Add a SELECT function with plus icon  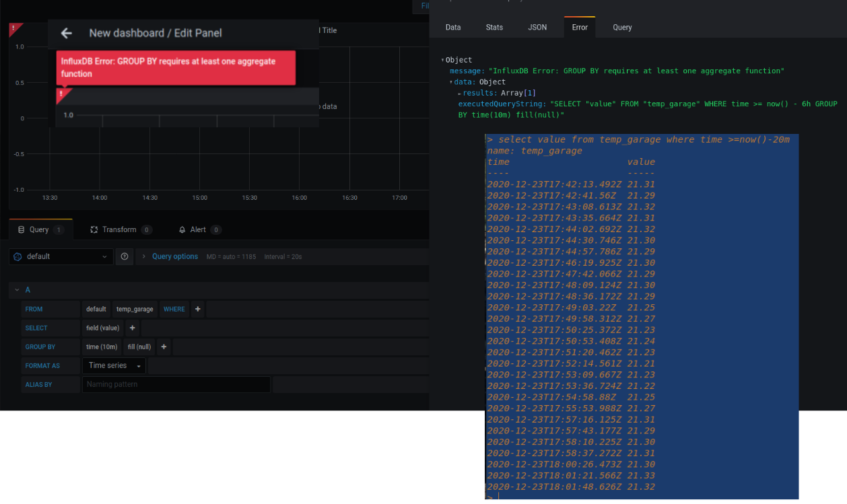[132, 328]
